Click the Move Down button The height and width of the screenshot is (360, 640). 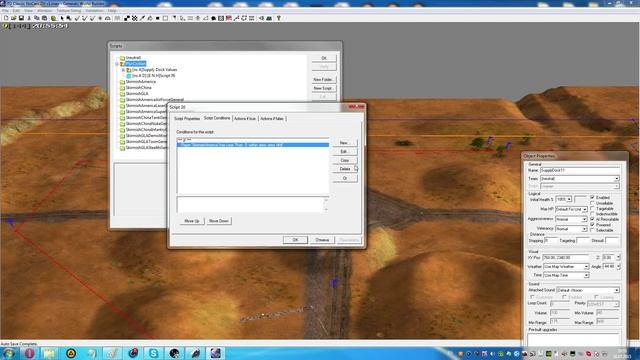pyautogui.click(x=219, y=221)
